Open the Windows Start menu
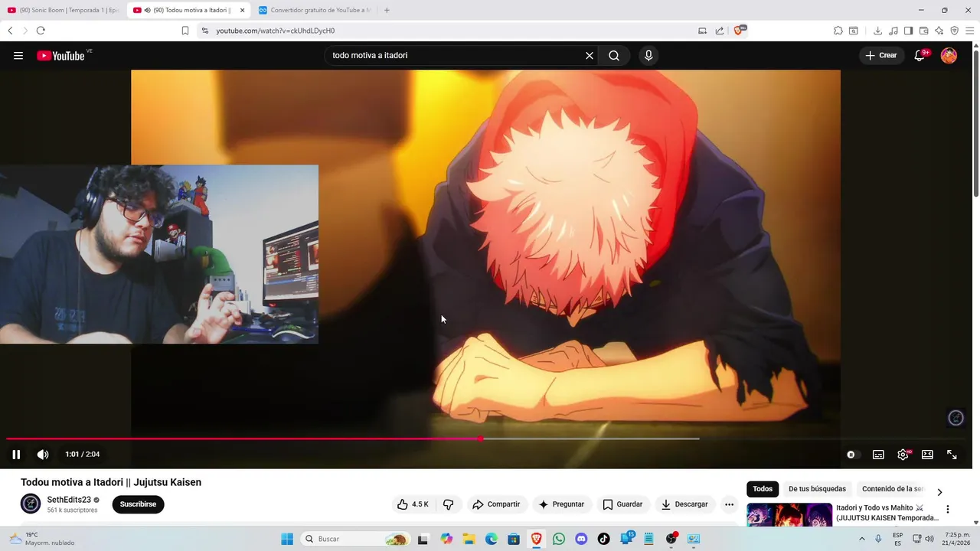 pos(287,539)
